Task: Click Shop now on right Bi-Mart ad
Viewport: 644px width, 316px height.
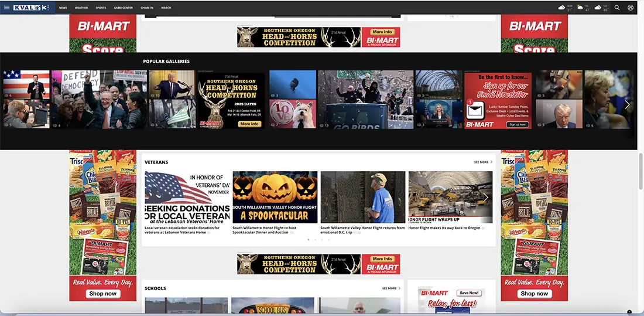Action: coord(535,293)
